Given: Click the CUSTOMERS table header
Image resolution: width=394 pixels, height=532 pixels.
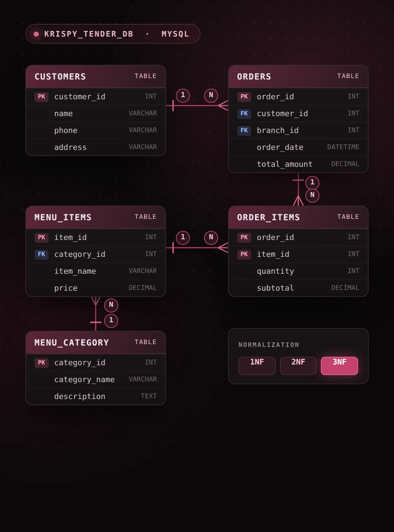Looking at the screenshot, I should (96, 76).
